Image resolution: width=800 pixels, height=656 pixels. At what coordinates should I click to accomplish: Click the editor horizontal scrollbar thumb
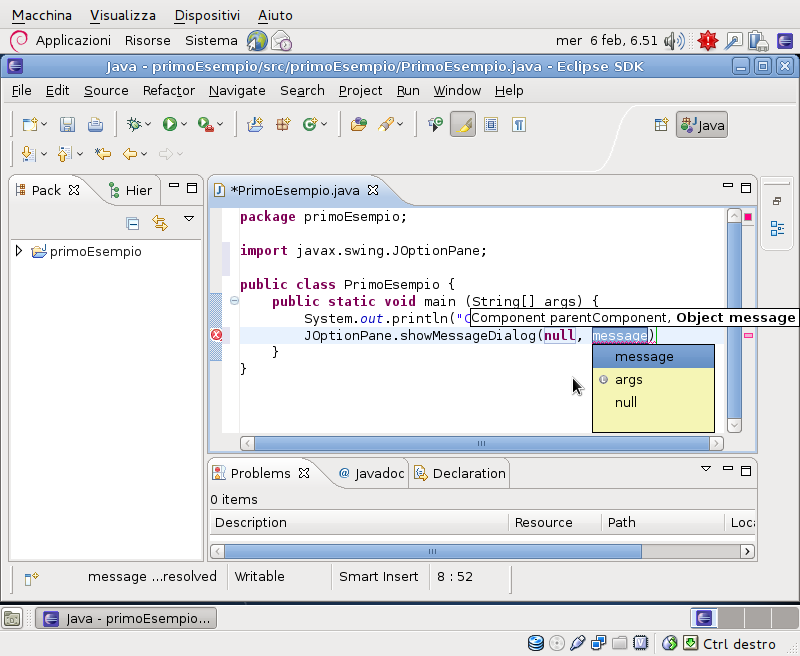(482, 443)
